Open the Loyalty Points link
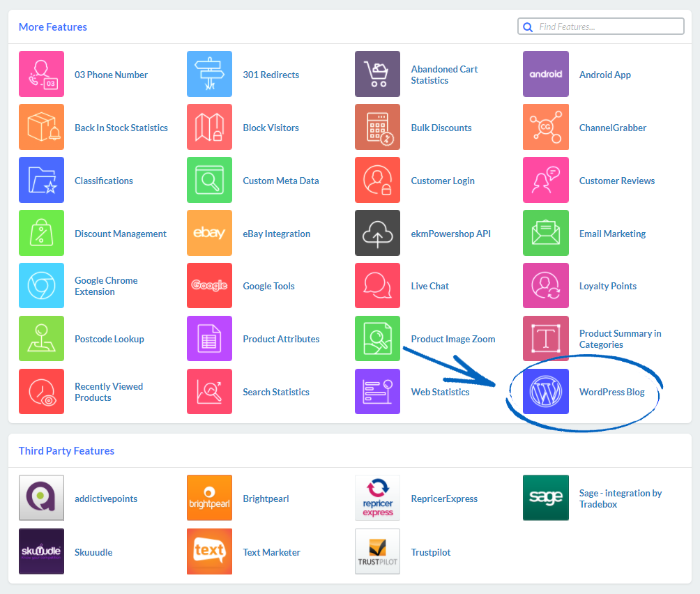The height and width of the screenshot is (594, 700). pos(607,286)
